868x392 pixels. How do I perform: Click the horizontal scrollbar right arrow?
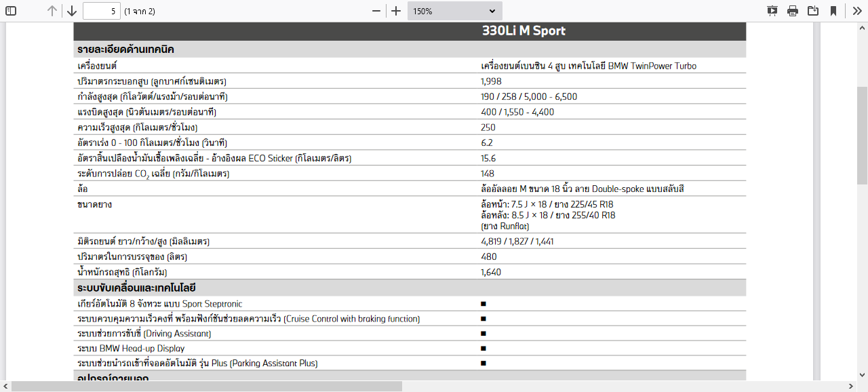(x=851, y=387)
